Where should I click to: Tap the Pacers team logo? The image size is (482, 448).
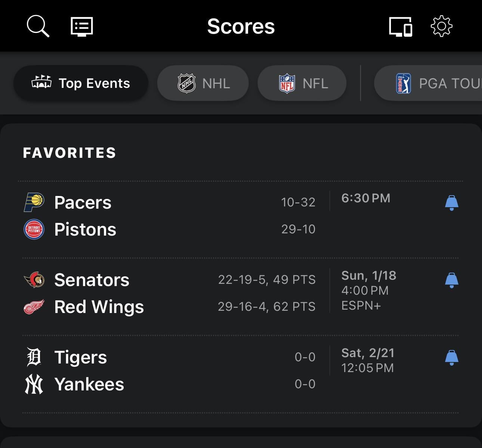[x=34, y=202]
